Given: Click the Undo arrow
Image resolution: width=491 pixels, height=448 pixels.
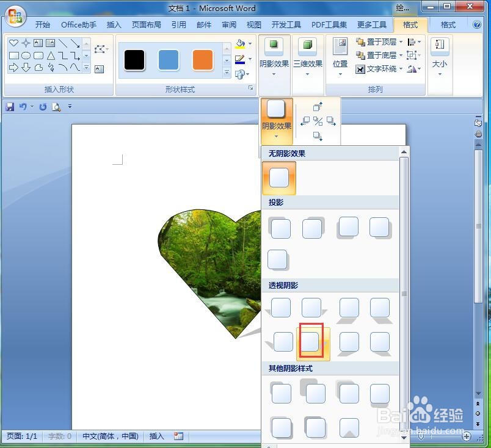Looking at the screenshot, I should click(23, 107).
